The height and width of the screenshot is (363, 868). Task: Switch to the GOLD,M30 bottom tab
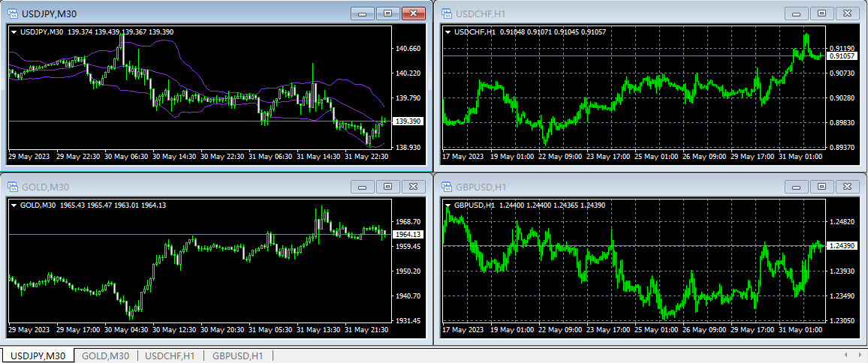[x=105, y=356]
